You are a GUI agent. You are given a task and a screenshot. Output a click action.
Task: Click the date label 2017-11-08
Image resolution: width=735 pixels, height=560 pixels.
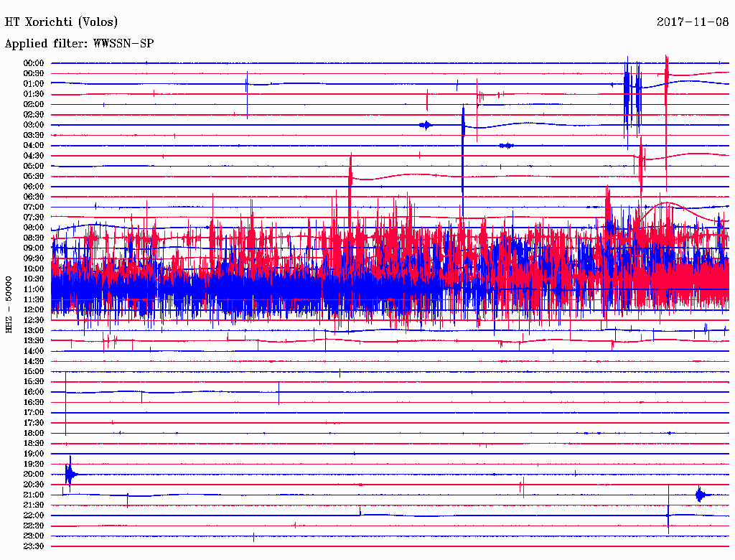[693, 22]
